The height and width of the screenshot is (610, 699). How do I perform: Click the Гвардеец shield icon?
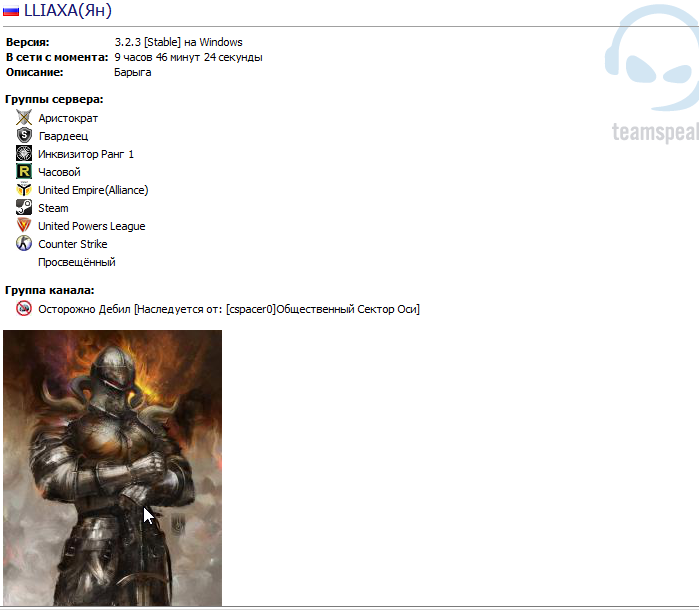click(24, 136)
